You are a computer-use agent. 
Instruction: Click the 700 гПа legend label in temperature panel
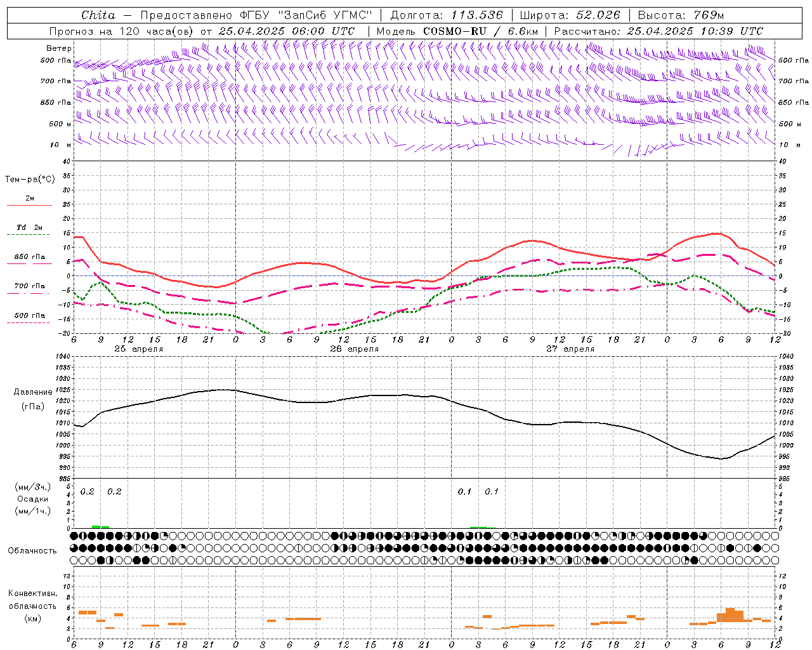click(x=30, y=286)
